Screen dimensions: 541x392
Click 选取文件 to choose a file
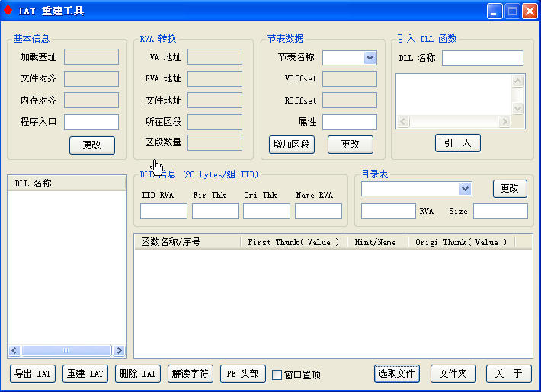(397, 374)
